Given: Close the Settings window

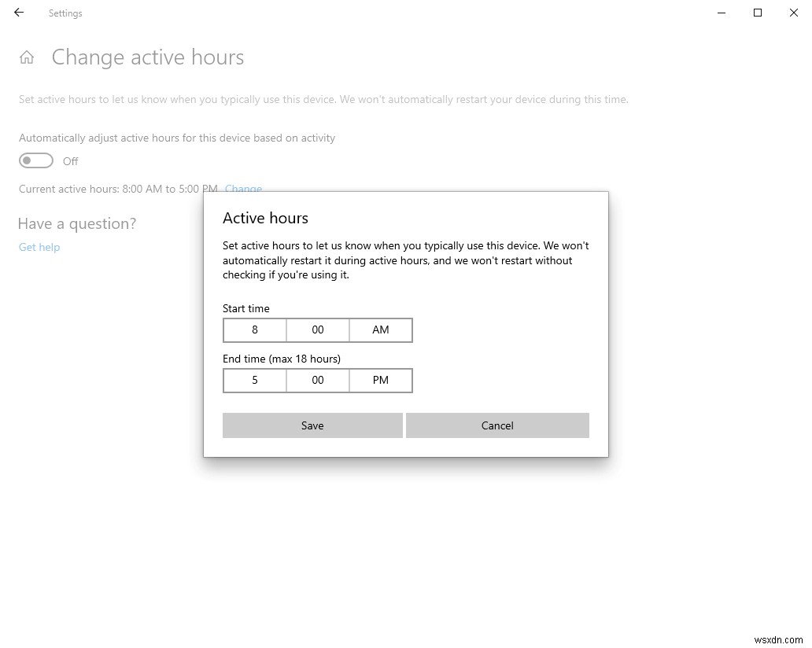Looking at the screenshot, I should pyautogui.click(x=793, y=13).
